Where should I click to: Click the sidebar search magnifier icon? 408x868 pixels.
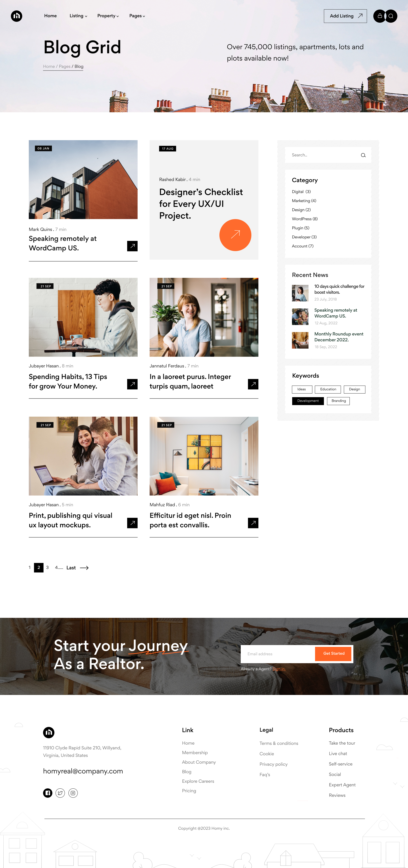[363, 155]
